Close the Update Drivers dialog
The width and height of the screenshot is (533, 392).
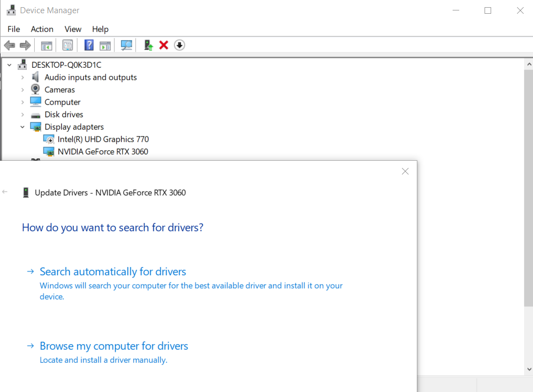(x=405, y=171)
